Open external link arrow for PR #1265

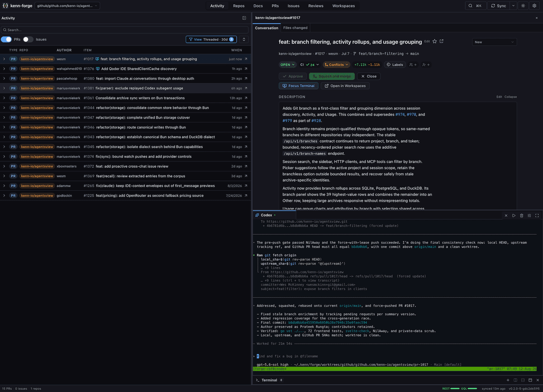point(246,186)
